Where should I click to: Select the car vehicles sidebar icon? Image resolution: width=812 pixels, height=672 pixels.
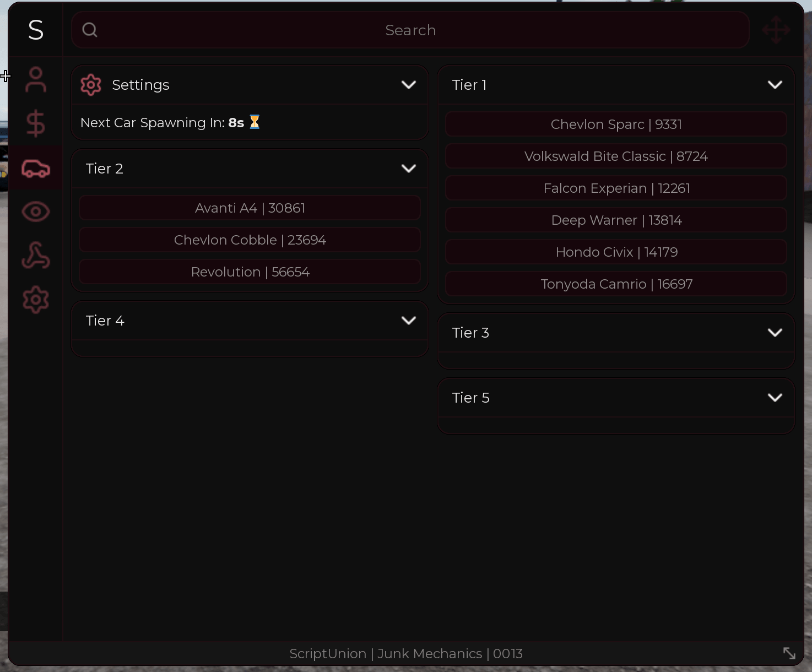[36, 168]
